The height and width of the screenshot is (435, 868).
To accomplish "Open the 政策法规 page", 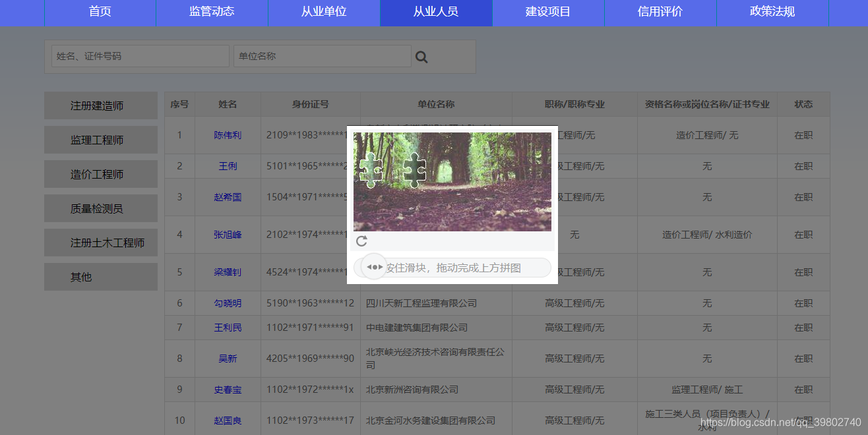I will click(x=772, y=13).
